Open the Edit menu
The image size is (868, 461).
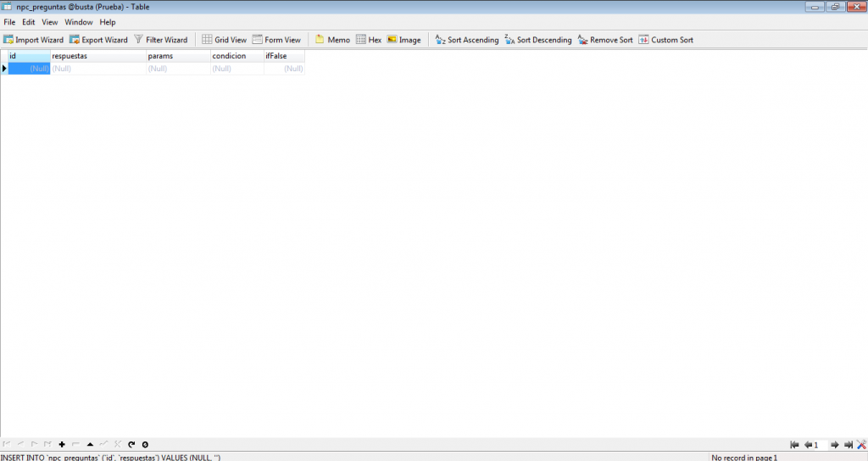point(28,22)
